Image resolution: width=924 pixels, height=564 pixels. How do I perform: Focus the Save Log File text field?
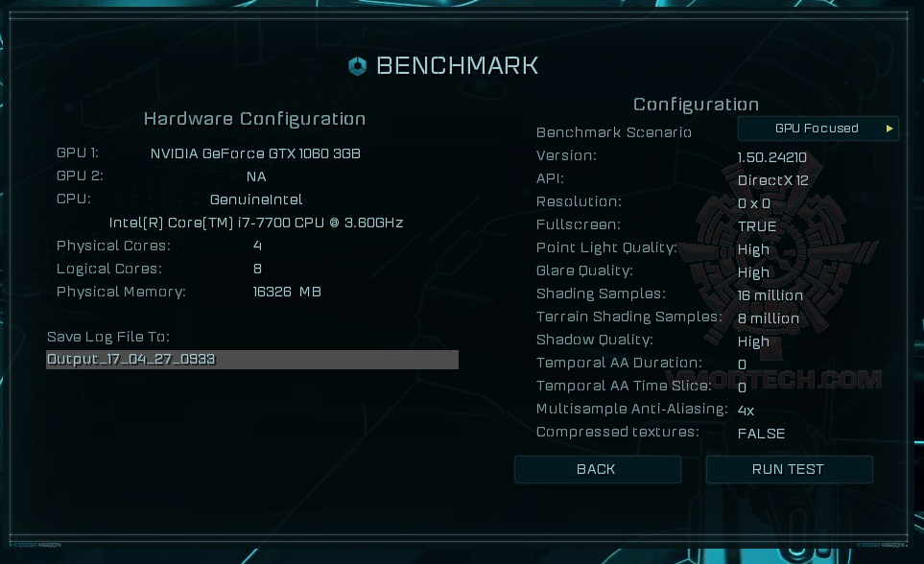(x=252, y=360)
